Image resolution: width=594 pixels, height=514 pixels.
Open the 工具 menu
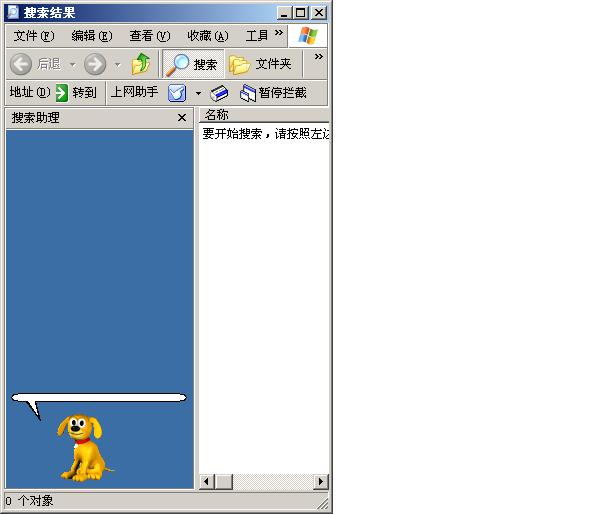pyautogui.click(x=257, y=36)
